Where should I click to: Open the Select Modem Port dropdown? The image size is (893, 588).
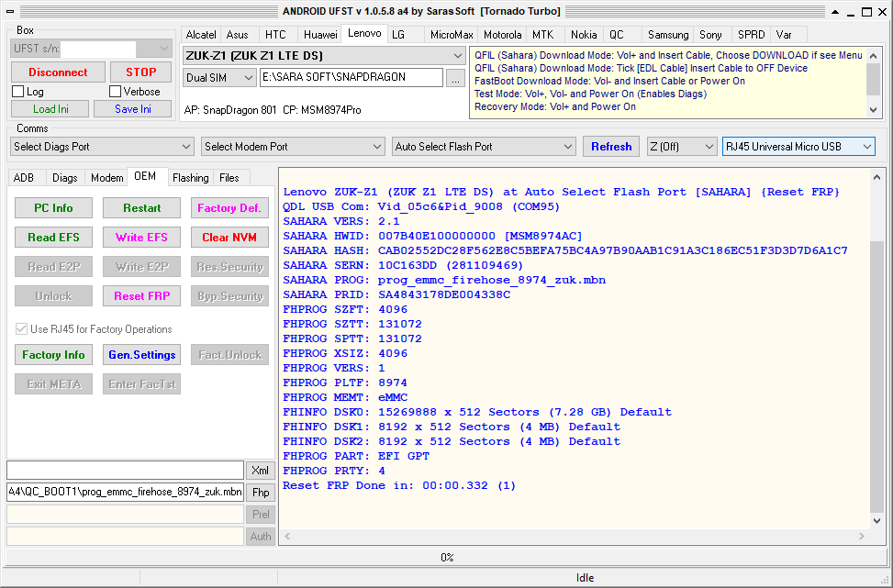pyautogui.click(x=293, y=146)
